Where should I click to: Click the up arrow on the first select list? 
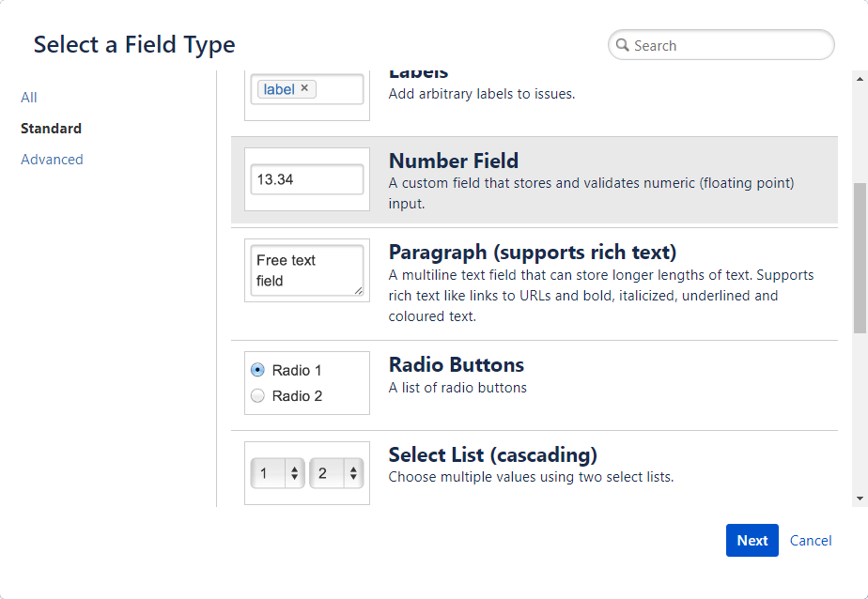click(x=294, y=468)
